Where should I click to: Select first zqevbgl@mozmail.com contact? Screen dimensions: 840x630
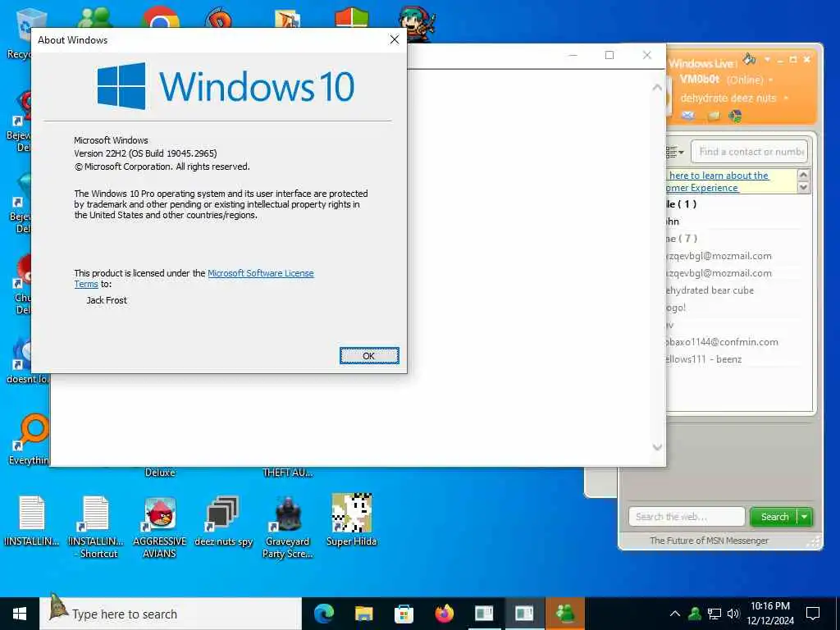pyautogui.click(x=719, y=256)
